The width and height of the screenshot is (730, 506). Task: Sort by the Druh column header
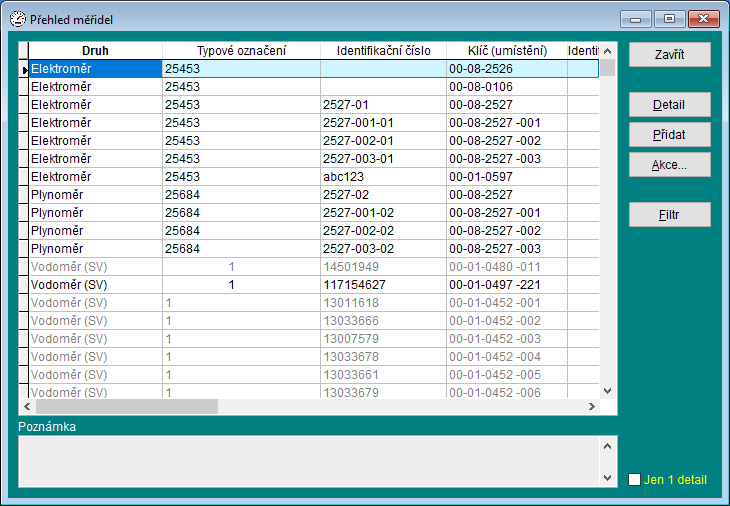[x=95, y=50]
